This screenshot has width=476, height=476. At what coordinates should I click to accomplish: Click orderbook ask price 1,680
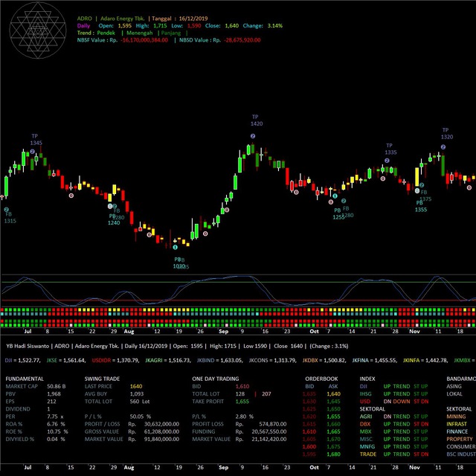pyautogui.click(x=333, y=454)
